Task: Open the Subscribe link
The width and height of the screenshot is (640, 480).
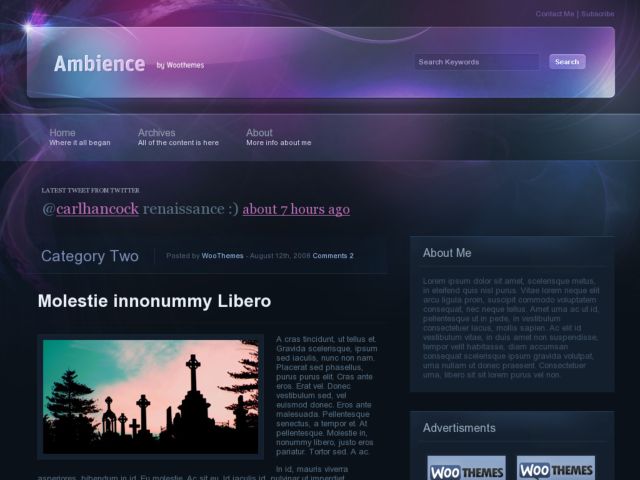Action: pyautogui.click(x=598, y=14)
